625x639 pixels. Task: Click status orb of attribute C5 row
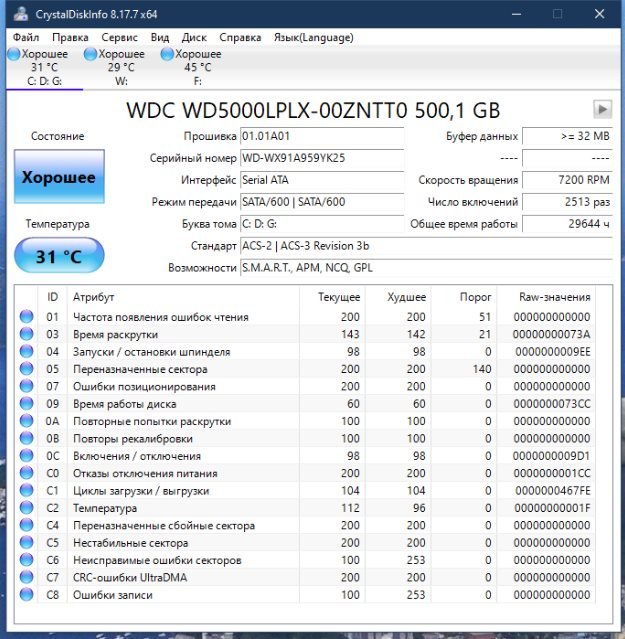point(26,542)
